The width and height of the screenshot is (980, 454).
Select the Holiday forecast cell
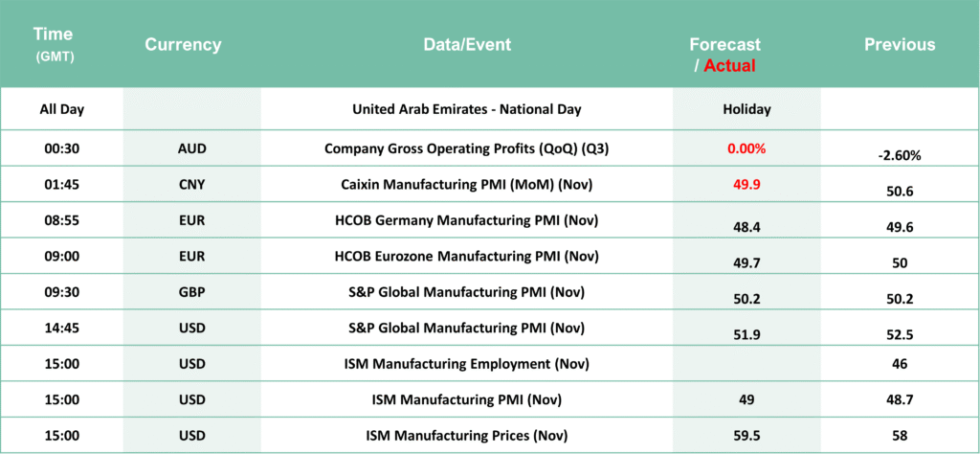click(746, 109)
